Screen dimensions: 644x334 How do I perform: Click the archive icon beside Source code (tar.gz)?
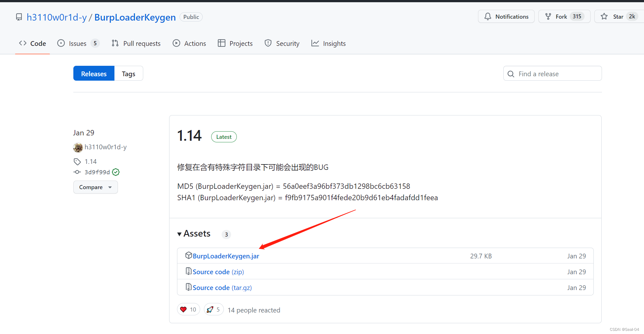tap(188, 287)
